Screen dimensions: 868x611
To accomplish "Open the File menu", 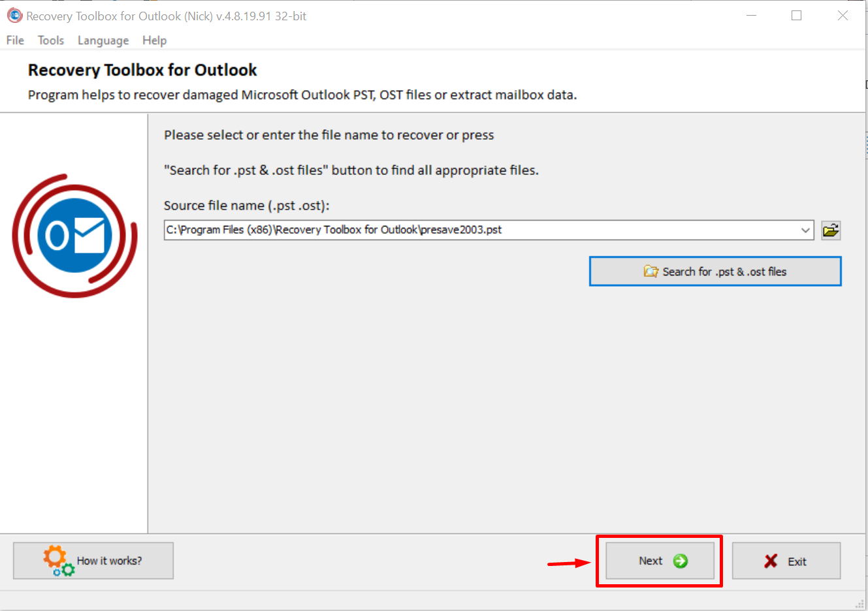I will click(15, 40).
